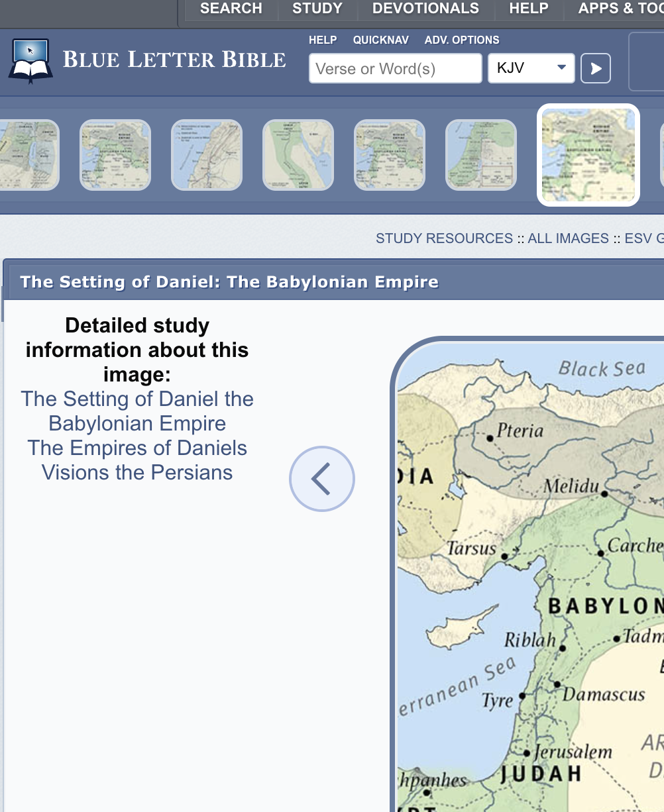Focus the Verse or Word(s) search field
Image resolution: width=664 pixels, height=812 pixels.
pyautogui.click(x=396, y=68)
